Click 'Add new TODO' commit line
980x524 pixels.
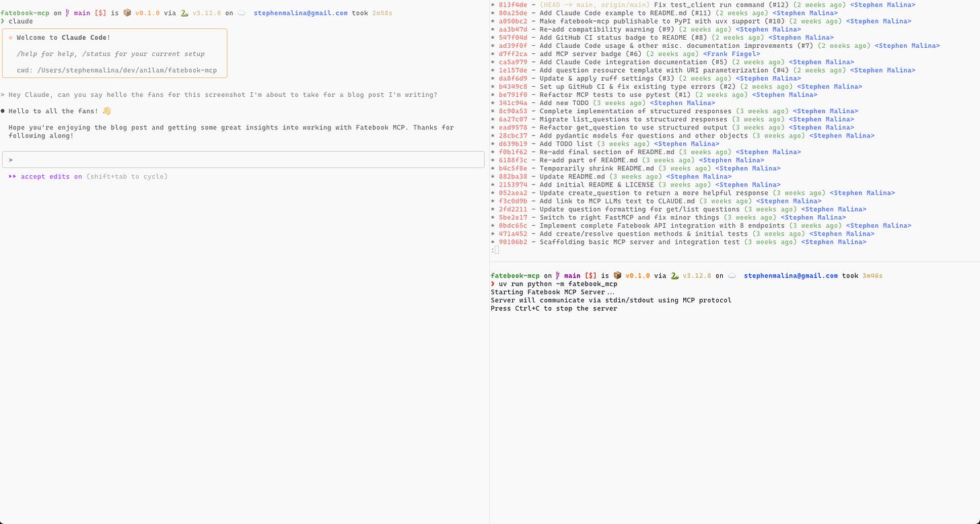564,103
